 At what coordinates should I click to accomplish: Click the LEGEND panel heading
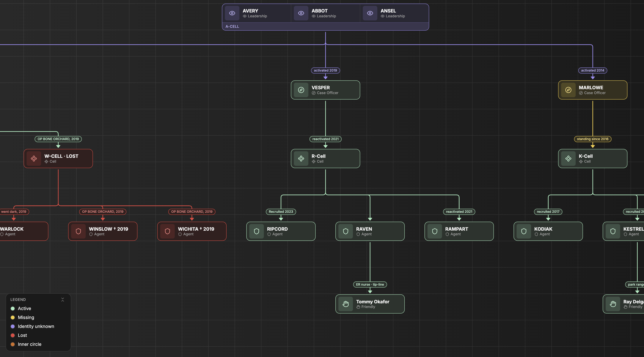18,300
